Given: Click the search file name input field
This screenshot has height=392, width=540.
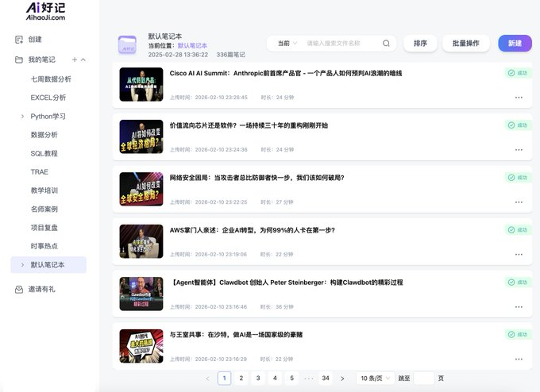Looking at the screenshot, I should pyautogui.click(x=341, y=44).
